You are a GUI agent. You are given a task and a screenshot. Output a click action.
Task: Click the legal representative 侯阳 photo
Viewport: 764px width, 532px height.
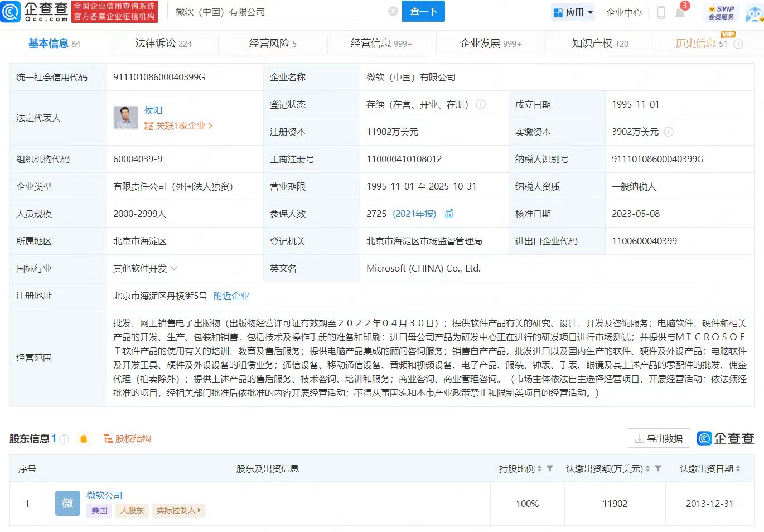(125, 118)
